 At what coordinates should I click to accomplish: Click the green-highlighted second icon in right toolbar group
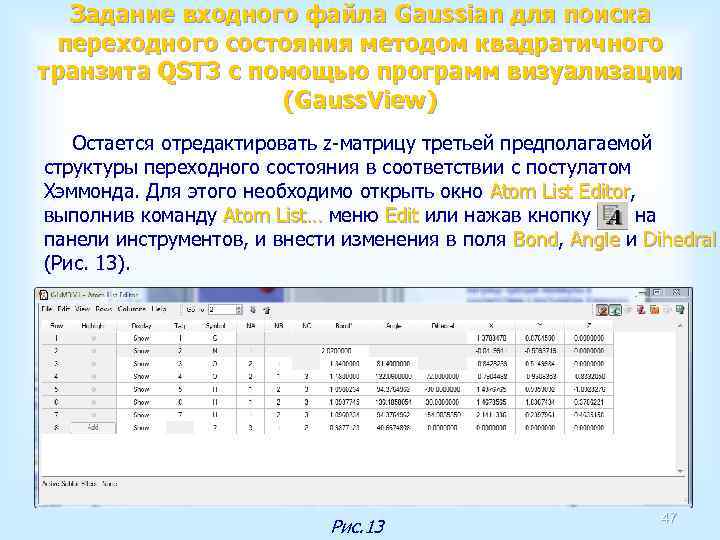point(615,310)
